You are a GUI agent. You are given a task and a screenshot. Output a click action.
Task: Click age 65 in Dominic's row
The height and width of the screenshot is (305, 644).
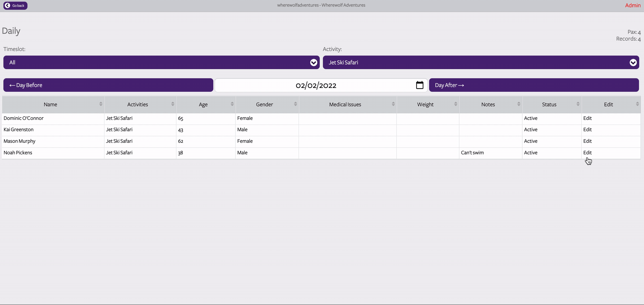[181, 118]
